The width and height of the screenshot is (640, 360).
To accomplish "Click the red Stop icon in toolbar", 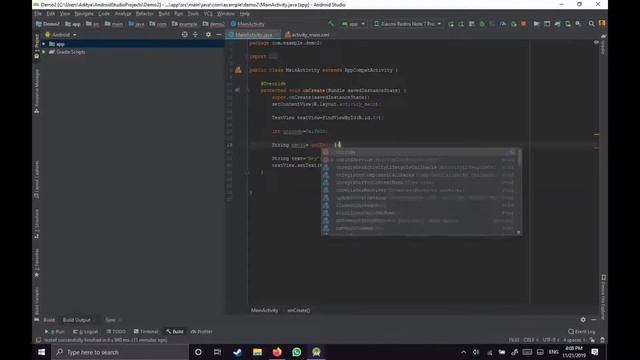I will point(524,24).
